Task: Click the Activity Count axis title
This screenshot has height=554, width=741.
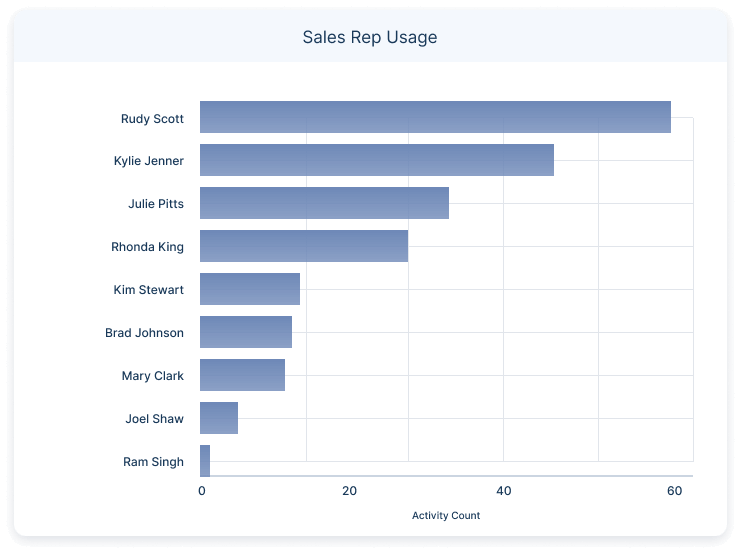Action: (446, 516)
